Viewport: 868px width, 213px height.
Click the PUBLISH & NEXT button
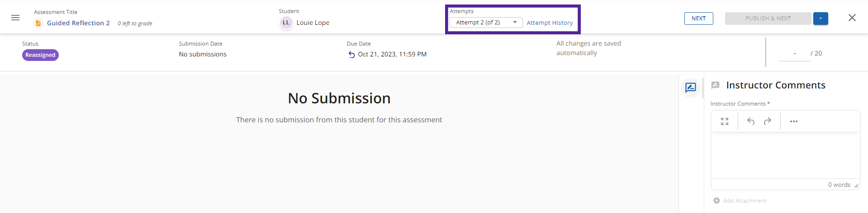point(768,19)
